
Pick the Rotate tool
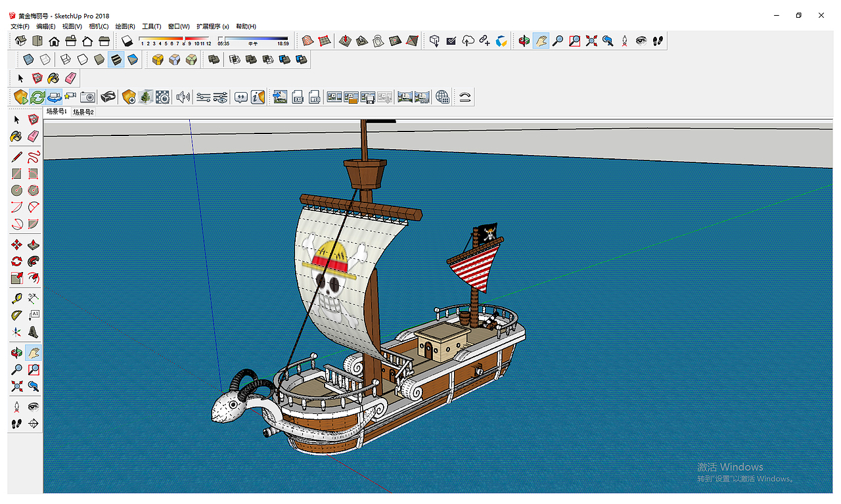tap(16, 262)
